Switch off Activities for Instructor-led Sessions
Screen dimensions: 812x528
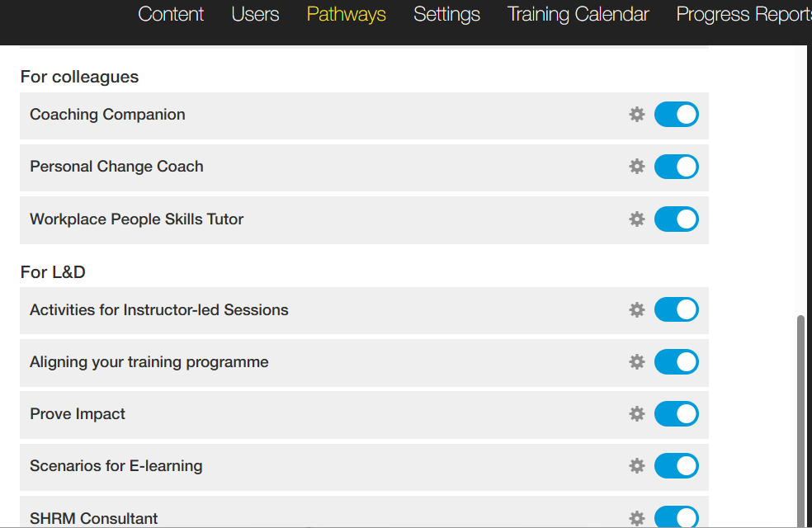tap(677, 310)
